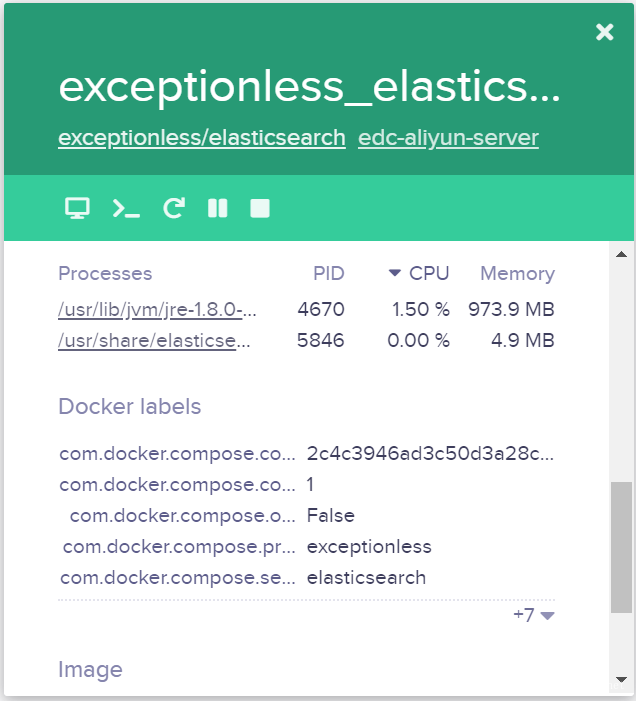Close the container details panel

pyautogui.click(x=604, y=32)
